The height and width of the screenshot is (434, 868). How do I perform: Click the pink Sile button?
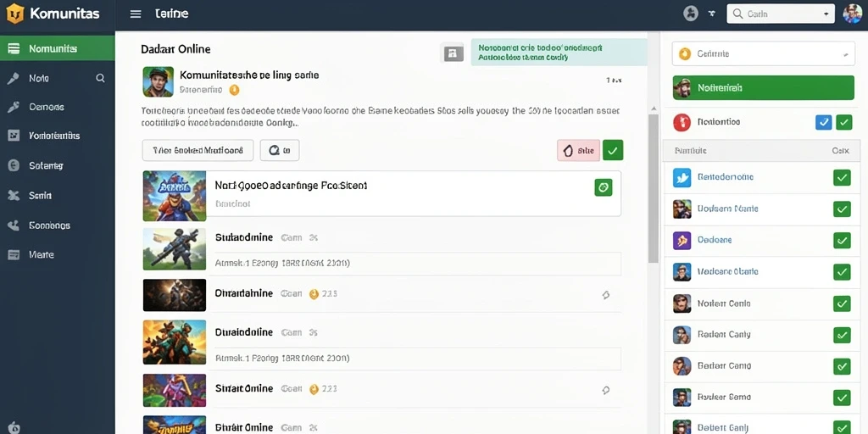pos(578,150)
